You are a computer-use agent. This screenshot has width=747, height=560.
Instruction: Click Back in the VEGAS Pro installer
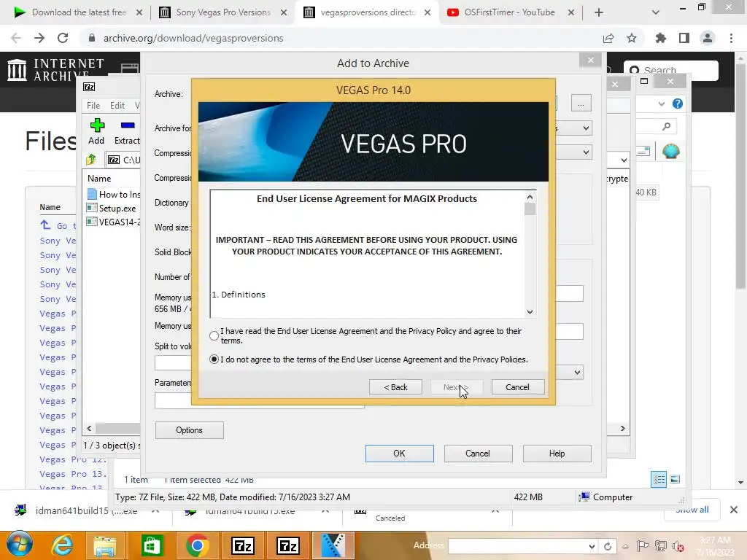click(x=395, y=387)
